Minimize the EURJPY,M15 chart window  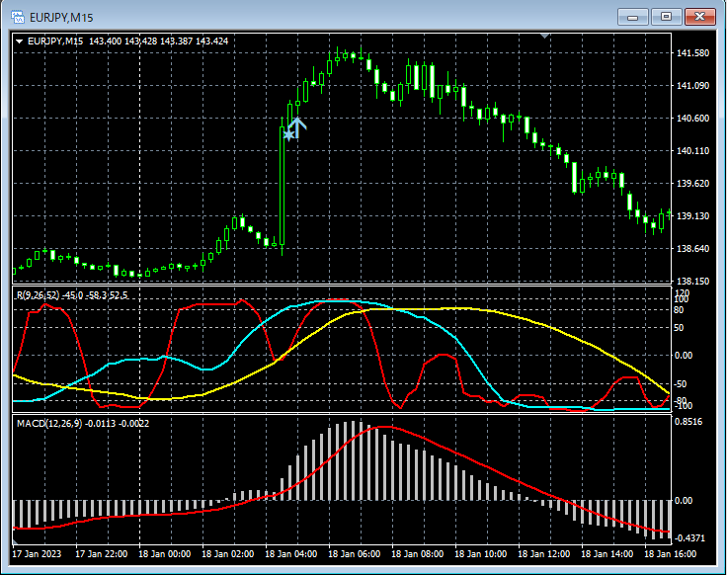click(632, 16)
